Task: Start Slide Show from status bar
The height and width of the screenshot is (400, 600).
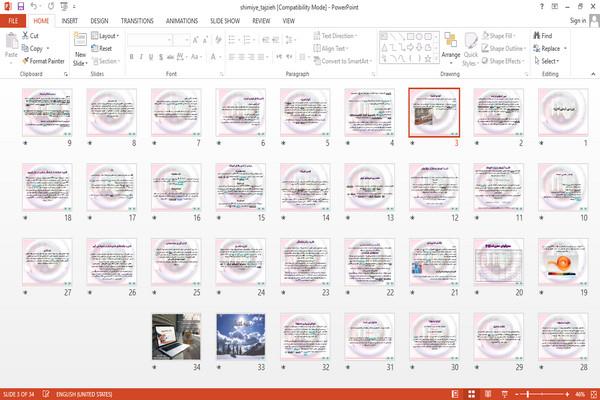Action: point(504,394)
